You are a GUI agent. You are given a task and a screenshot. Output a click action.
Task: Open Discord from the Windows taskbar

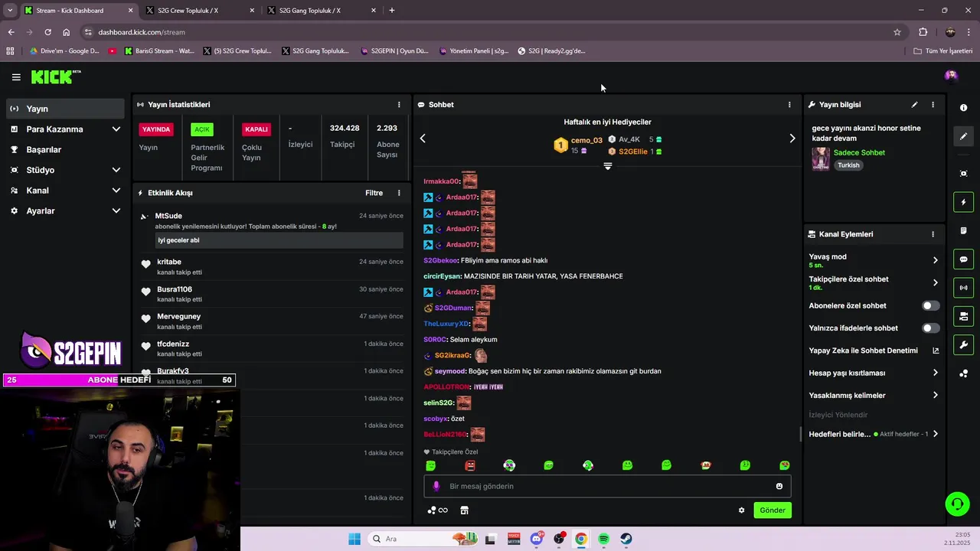click(x=537, y=539)
